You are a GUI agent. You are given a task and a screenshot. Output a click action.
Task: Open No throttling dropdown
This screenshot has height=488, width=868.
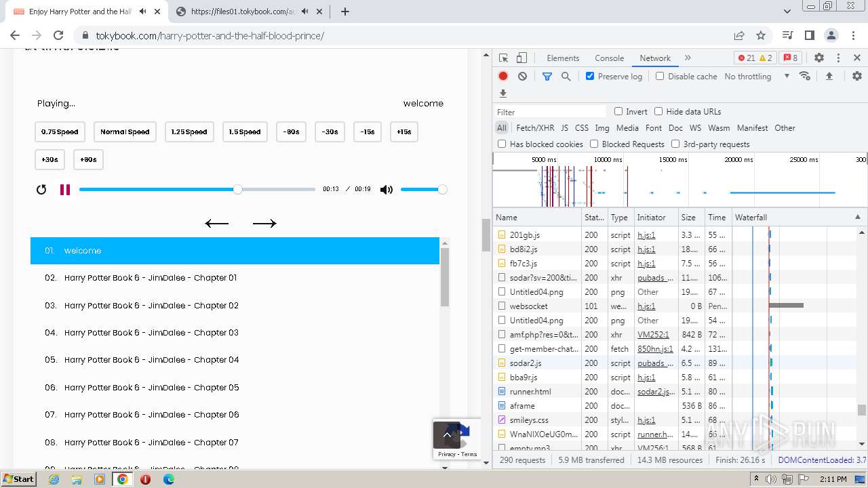[757, 77]
